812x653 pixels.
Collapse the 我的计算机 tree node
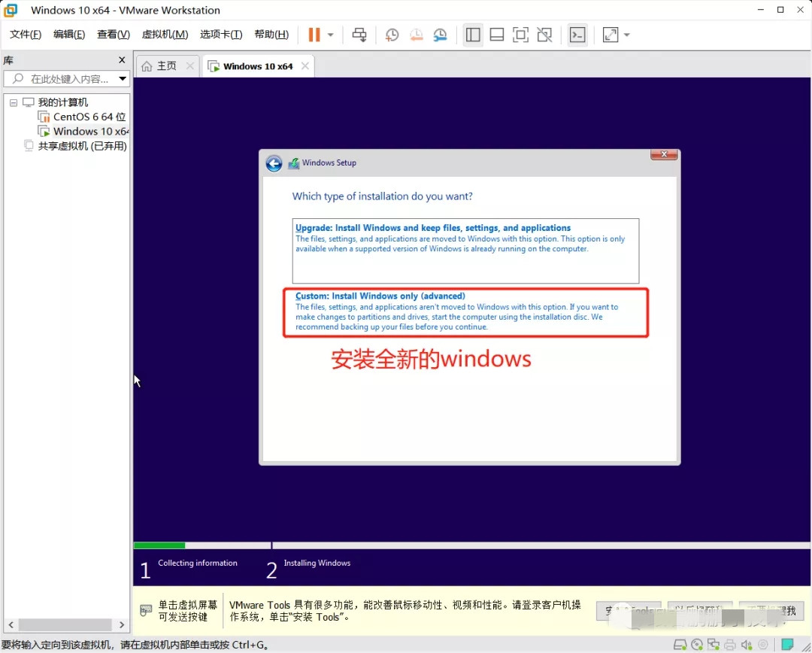[x=14, y=102]
